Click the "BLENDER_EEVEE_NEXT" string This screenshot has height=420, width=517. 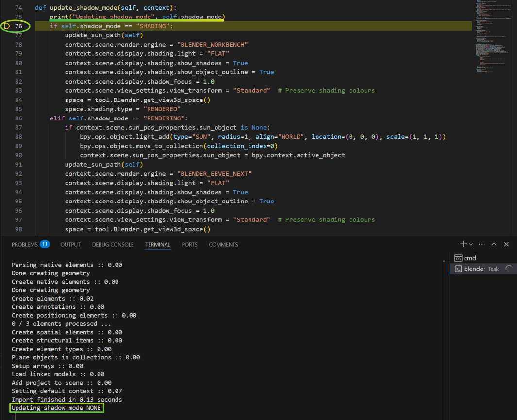214,174
